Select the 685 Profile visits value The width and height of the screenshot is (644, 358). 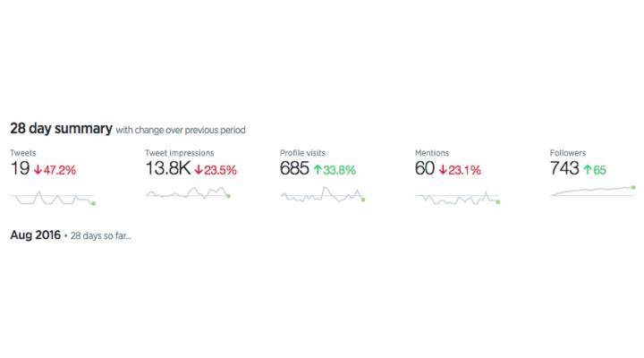pyautogui.click(x=294, y=169)
